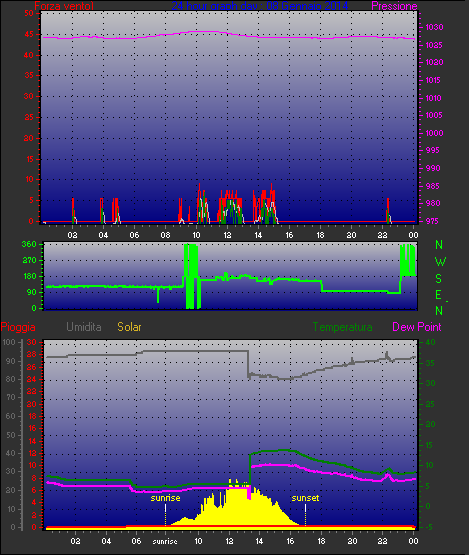Click the Pioggia legend label
This screenshot has width=469, height=555.
(18, 327)
